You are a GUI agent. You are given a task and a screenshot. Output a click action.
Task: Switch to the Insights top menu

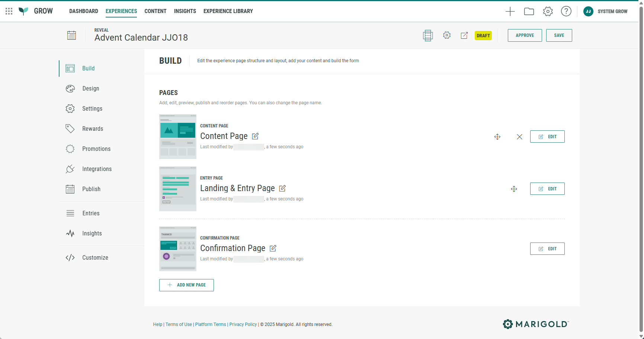pos(185,11)
